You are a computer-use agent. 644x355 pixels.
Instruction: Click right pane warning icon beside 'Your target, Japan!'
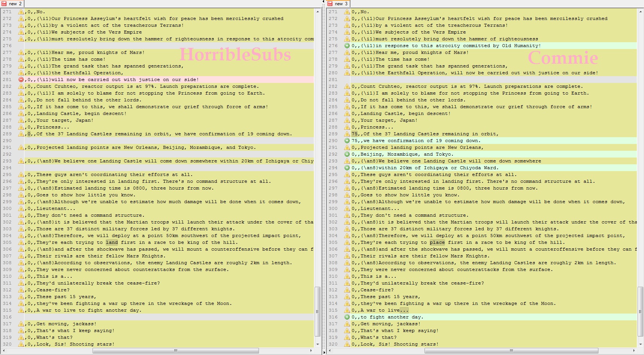click(347, 120)
